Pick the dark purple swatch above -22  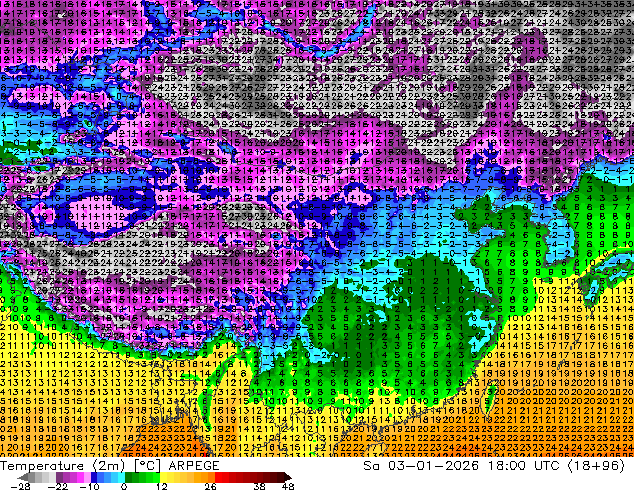[59, 477]
